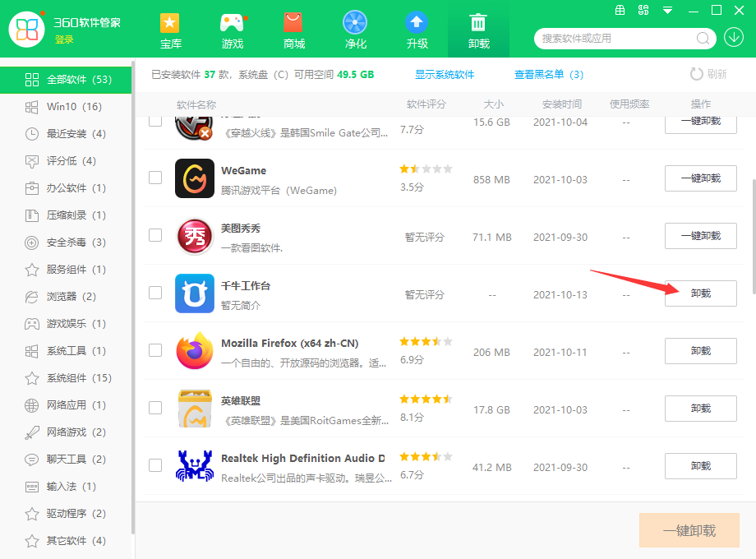Click 显示系统软件 link

(445, 74)
